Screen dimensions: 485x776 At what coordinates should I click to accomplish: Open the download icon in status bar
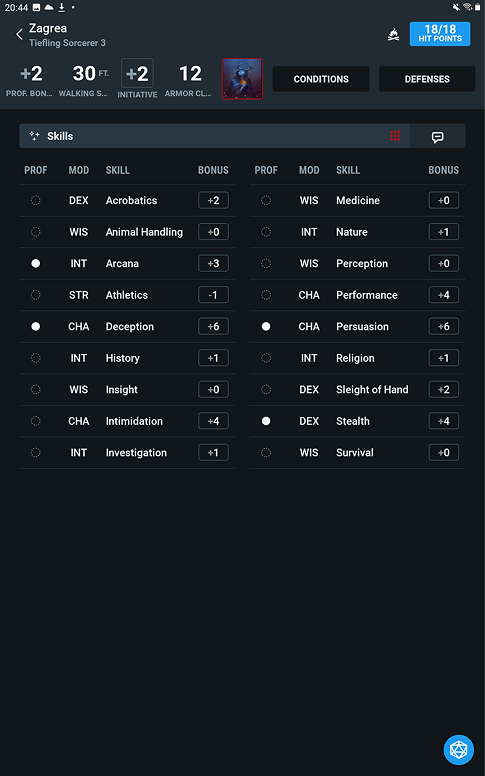point(62,7)
